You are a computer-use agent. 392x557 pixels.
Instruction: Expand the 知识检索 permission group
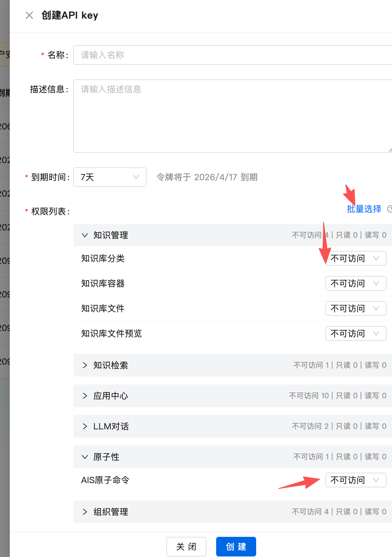(x=85, y=365)
